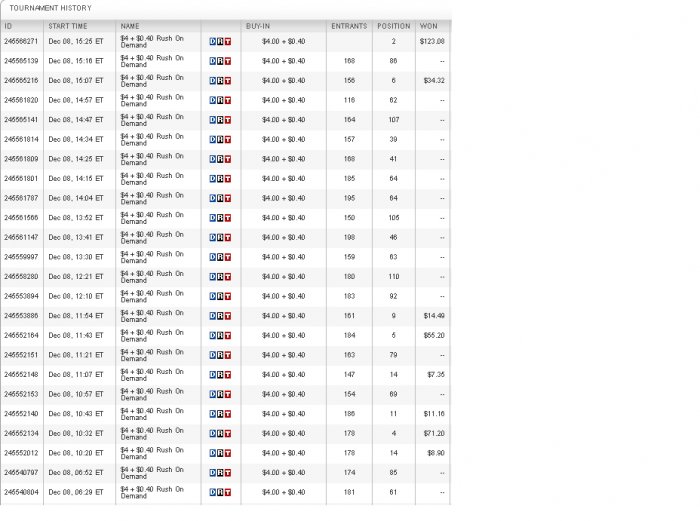
Task: Open the T icon in the 14:04 ET row
Action: 228,198
